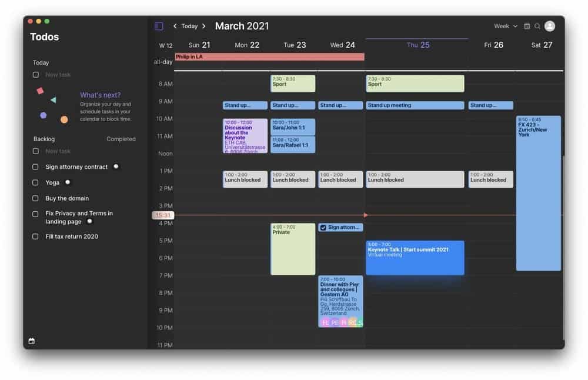Open the search magnifier icon

(x=537, y=26)
